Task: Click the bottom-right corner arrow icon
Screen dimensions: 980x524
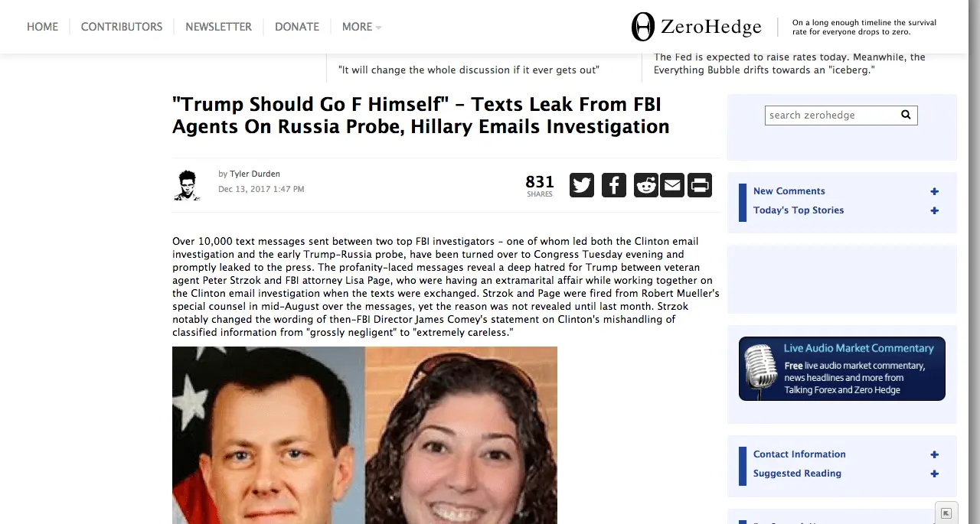Action: point(946,513)
